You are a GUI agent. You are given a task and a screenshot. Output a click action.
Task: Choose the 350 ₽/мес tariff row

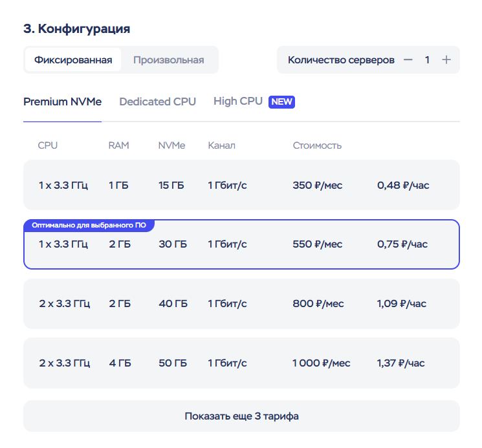tap(241, 186)
